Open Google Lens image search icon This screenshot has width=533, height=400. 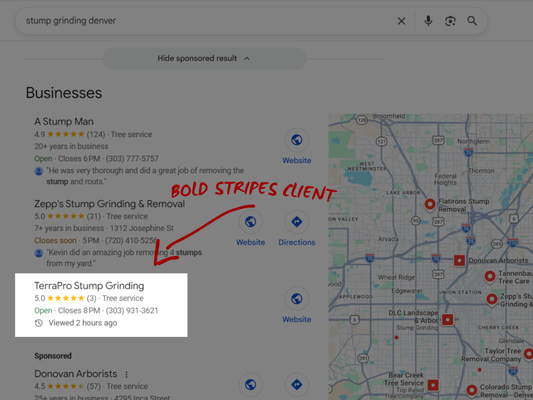450,21
